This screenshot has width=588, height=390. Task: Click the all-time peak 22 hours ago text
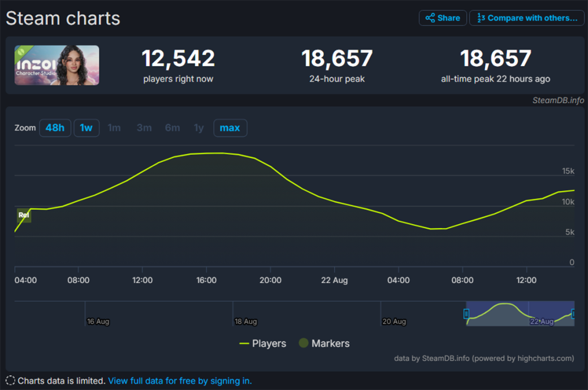(x=495, y=79)
